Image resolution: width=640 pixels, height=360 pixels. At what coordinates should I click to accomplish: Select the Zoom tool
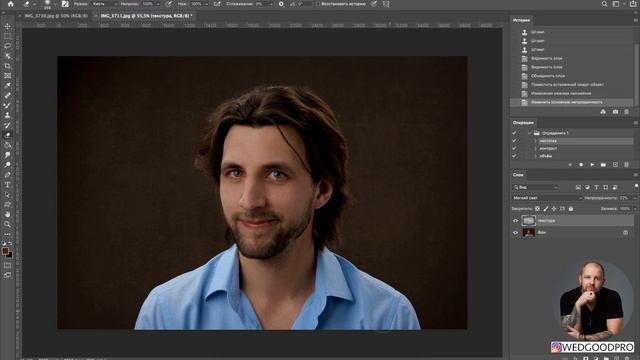7,224
